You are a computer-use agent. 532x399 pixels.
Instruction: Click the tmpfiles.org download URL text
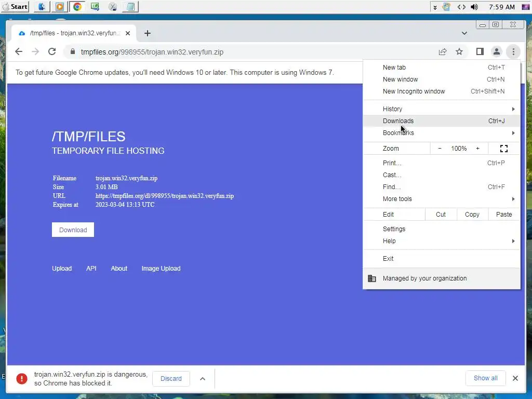[x=165, y=196]
